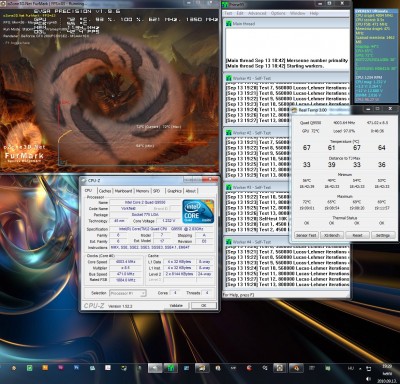The height and width of the screenshot is (384, 400).
Task: Switch to the Mainboard tab in CPU-Z
Action: 123,191
